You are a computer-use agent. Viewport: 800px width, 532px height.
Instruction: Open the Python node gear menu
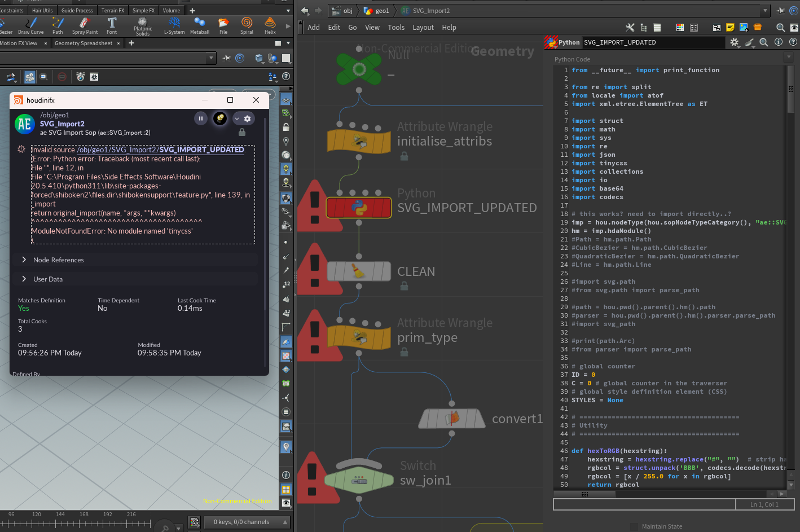coord(734,42)
